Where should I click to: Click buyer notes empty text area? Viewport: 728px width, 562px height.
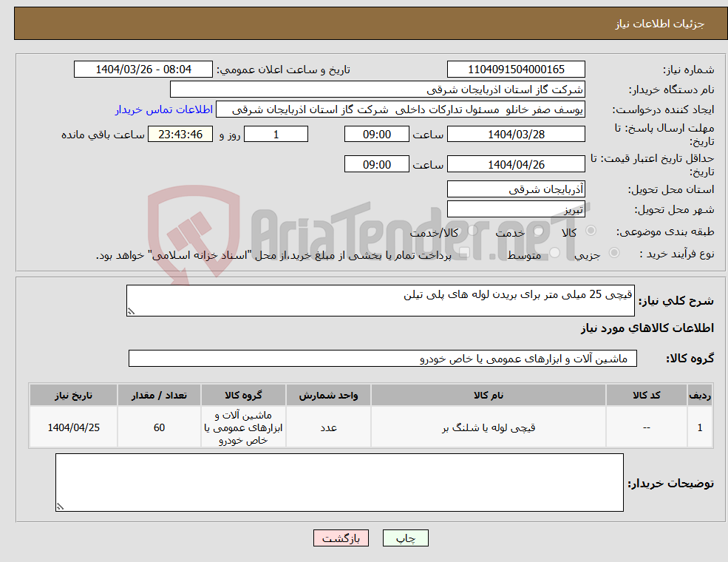coord(339,483)
